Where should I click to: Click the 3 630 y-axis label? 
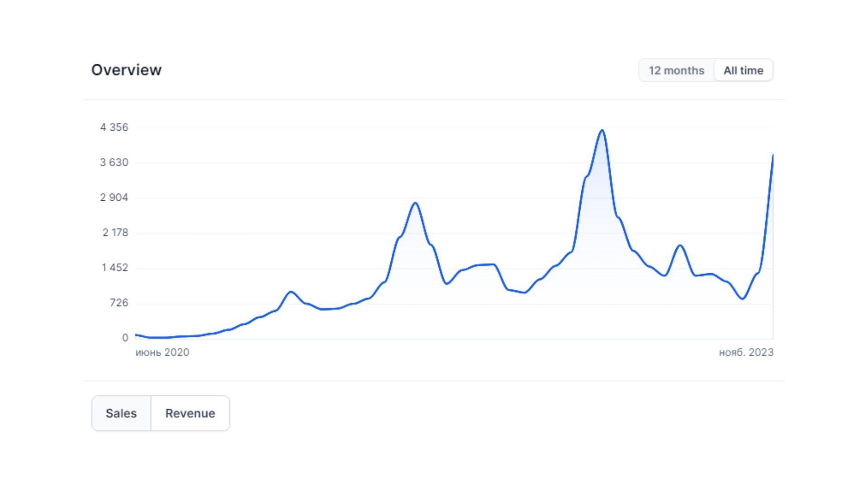pyautogui.click(x=114, y=162)
